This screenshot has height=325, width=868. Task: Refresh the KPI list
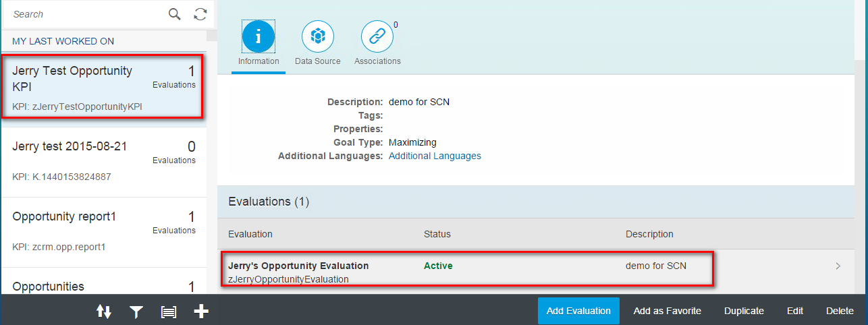[200, 14]
